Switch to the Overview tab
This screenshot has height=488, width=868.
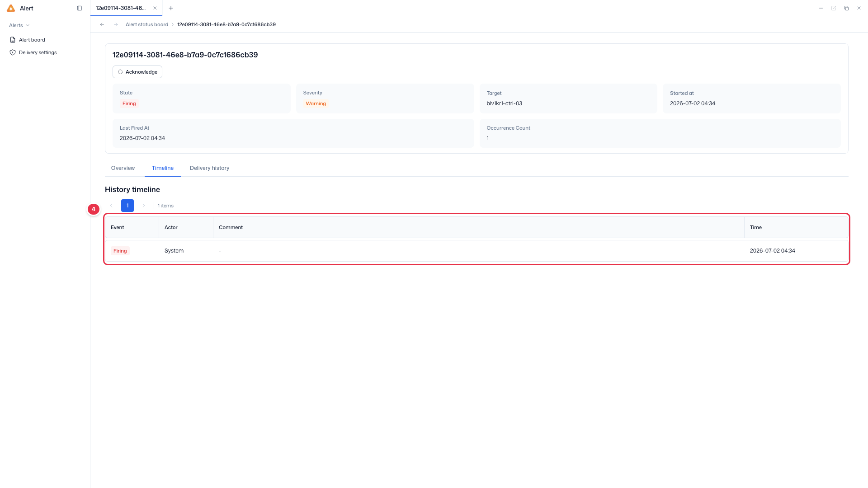[123, 168]
